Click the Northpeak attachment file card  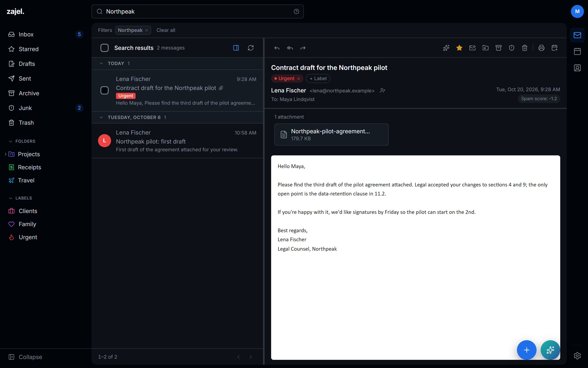331,135
